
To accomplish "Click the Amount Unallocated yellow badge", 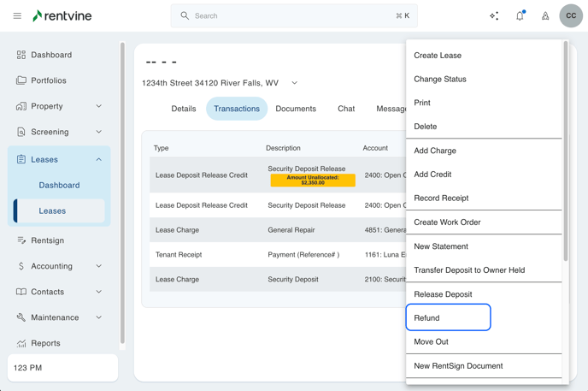I will pyautogui.click(x=313, y=181).
